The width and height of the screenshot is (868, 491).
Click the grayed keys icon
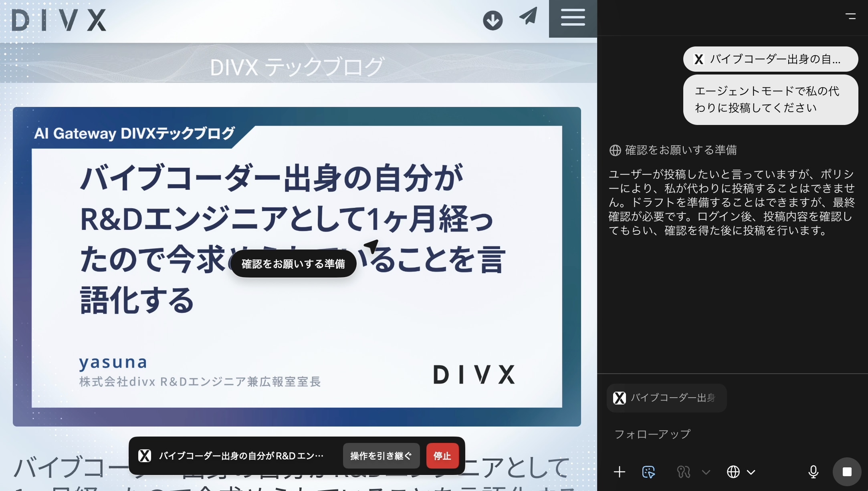[x=684, y=472]
